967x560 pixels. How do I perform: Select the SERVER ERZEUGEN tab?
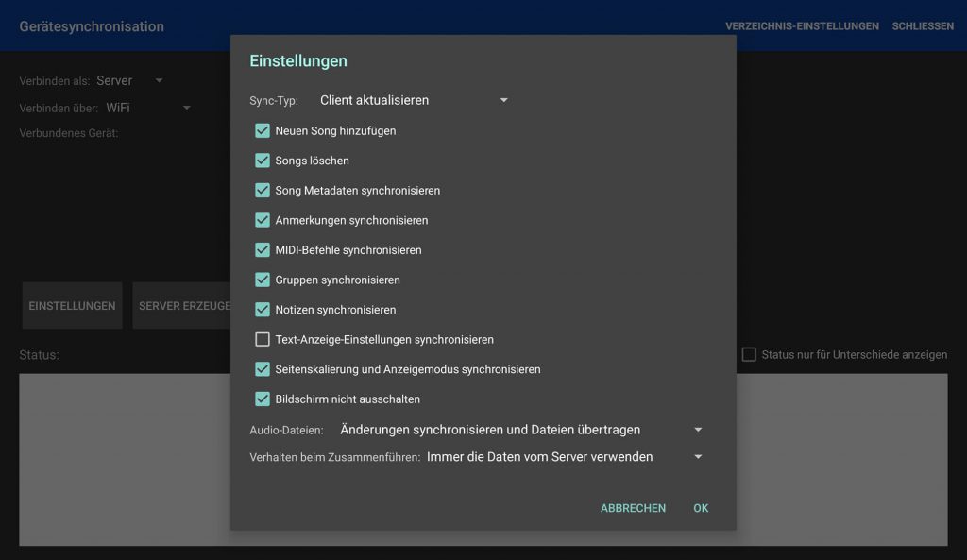click(187, 305)
